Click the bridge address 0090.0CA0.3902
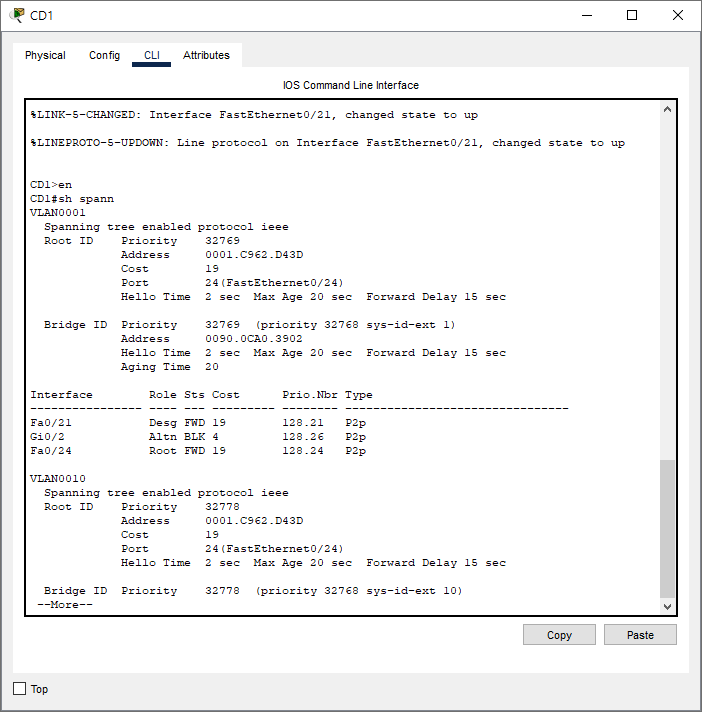The image size is (702, 712). point(253,339)
